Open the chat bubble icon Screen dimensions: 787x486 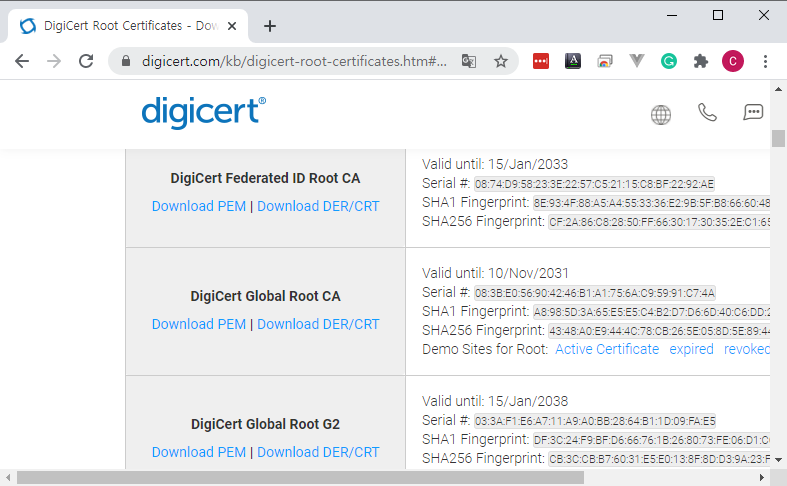[753, 112]
